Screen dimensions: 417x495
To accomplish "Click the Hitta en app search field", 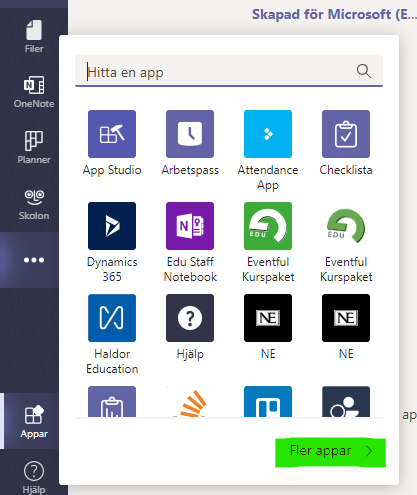I will 229,71.
